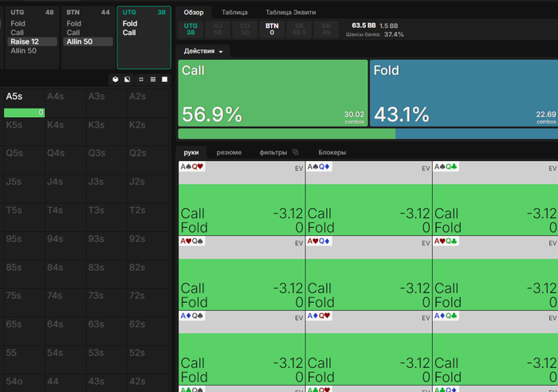Open the Таблица Эквити tab
The height and width of the screenshot is (392, 558).
click(x=290, y=13)
